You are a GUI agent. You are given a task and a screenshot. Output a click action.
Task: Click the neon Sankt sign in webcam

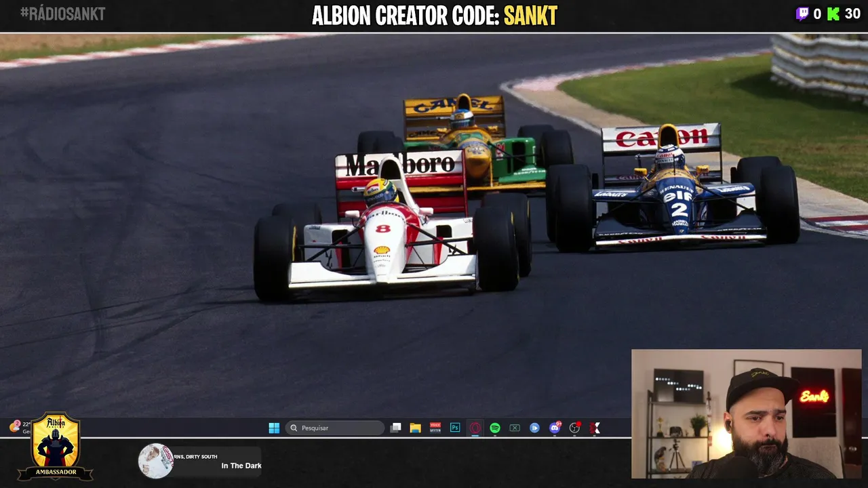pyautogui.click(x=814, y=396)
